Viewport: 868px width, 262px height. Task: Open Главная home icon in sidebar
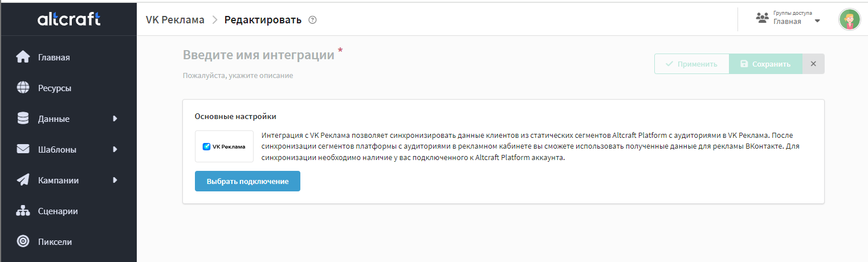(x=23, y=57)
